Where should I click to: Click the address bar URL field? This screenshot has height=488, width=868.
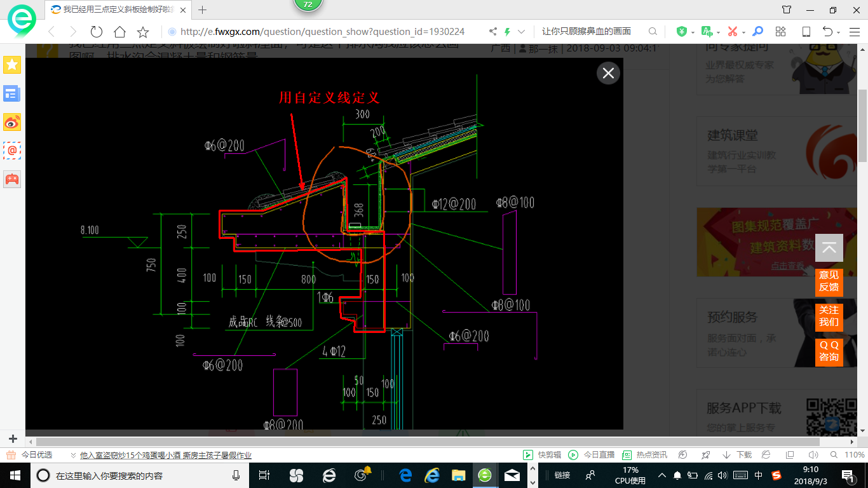[322, 32]
